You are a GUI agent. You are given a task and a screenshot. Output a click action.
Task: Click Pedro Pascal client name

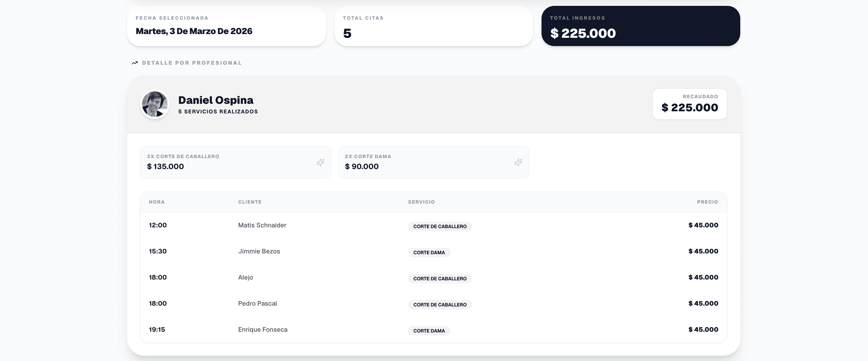257,303
